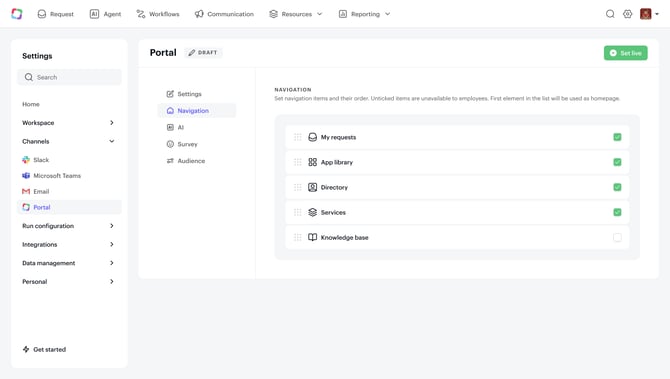This screenshot has width=670, height=379.
Task: Click the Set live button
Action: (x=626, y=53)
